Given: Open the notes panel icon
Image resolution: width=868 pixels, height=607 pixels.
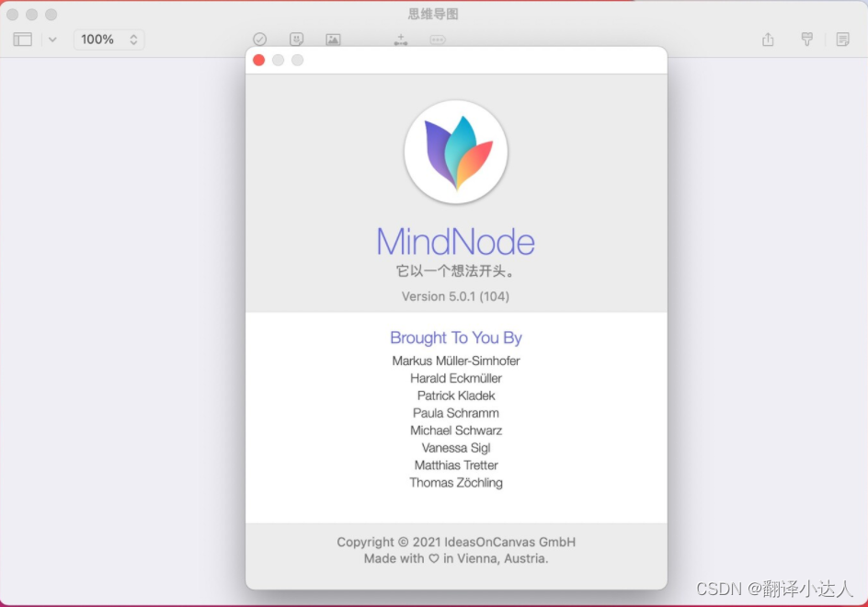Looking at the screenshot, I should [x=842, y=40].
